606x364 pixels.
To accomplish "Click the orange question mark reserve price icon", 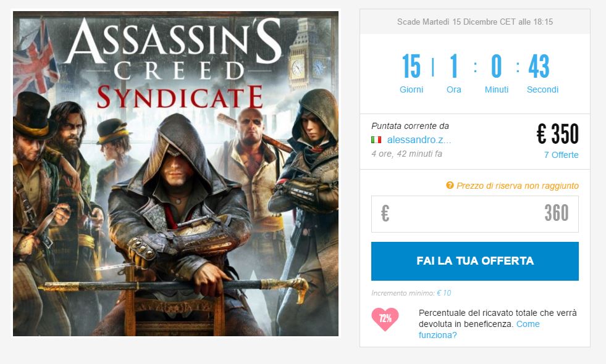I will coord(450,185).
